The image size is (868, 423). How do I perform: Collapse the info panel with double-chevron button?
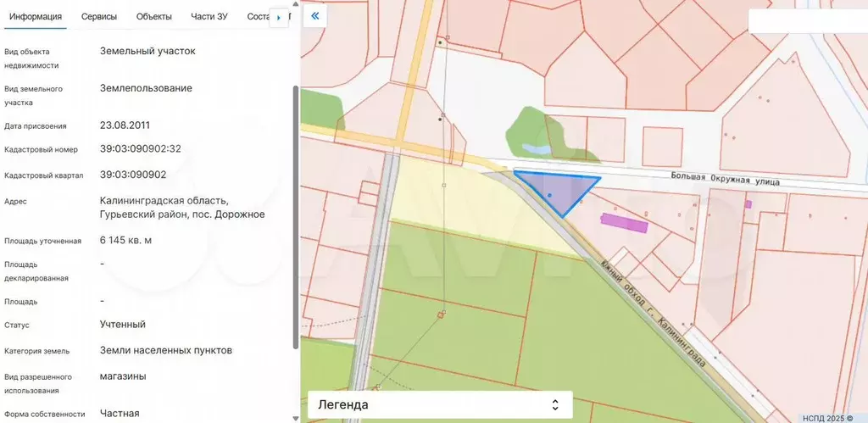[x=314, y=16]
